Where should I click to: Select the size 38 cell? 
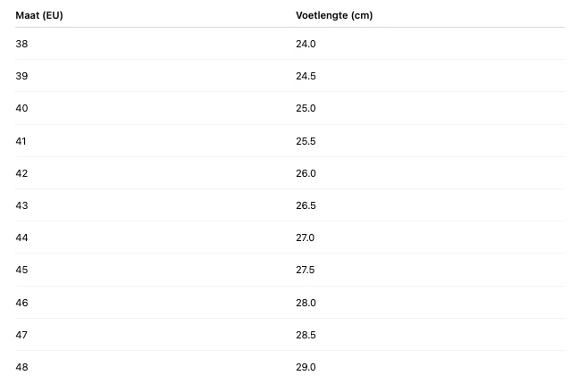pyautogui.click(x=22, y=44)
